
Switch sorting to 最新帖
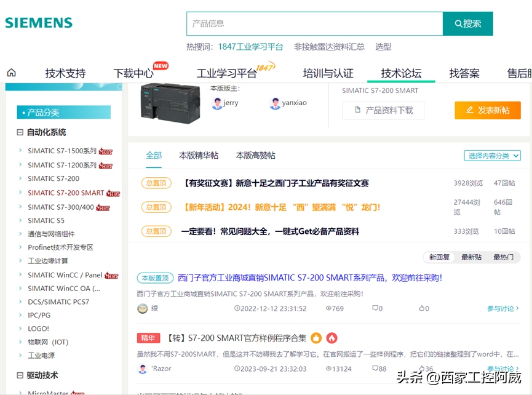pyautogui.click(x=471, y=257)
